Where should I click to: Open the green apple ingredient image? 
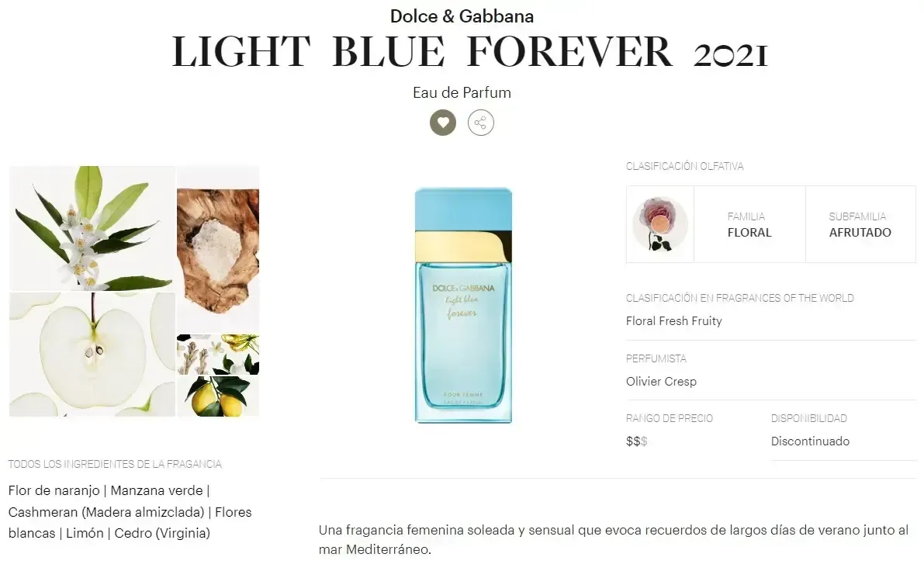(92, 355)
